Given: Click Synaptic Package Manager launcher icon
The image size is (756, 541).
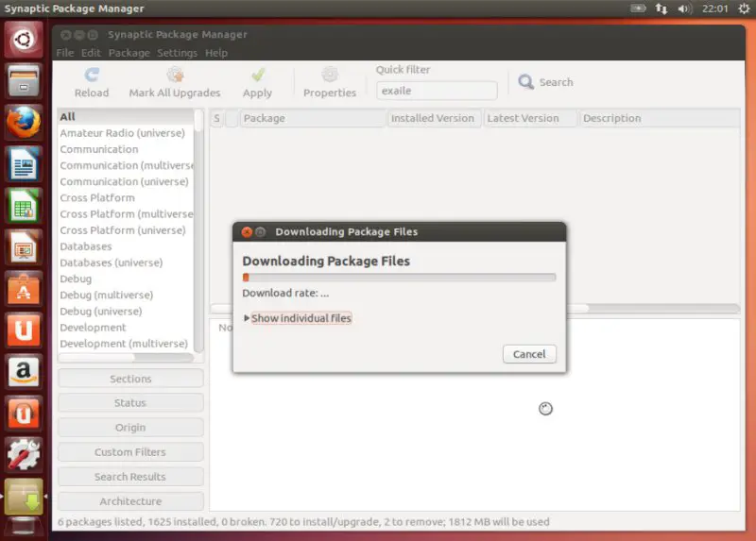Looking at the screenshot, I should point(23,497).
